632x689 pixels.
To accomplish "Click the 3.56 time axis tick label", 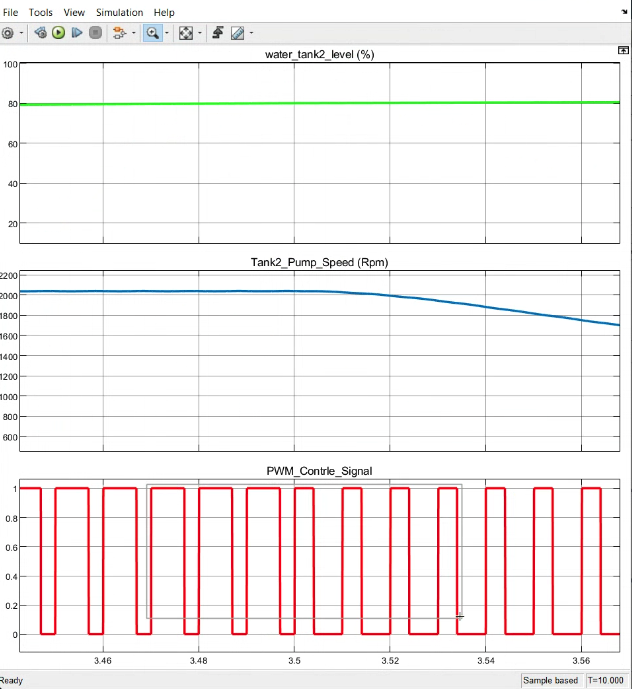I will click(x=581, y=660).
